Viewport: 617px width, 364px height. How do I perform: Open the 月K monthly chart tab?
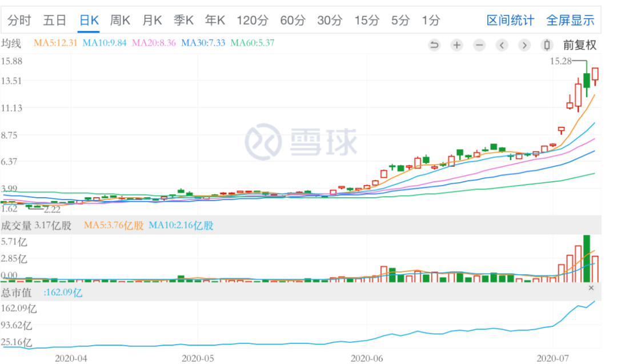coord(152,20)
